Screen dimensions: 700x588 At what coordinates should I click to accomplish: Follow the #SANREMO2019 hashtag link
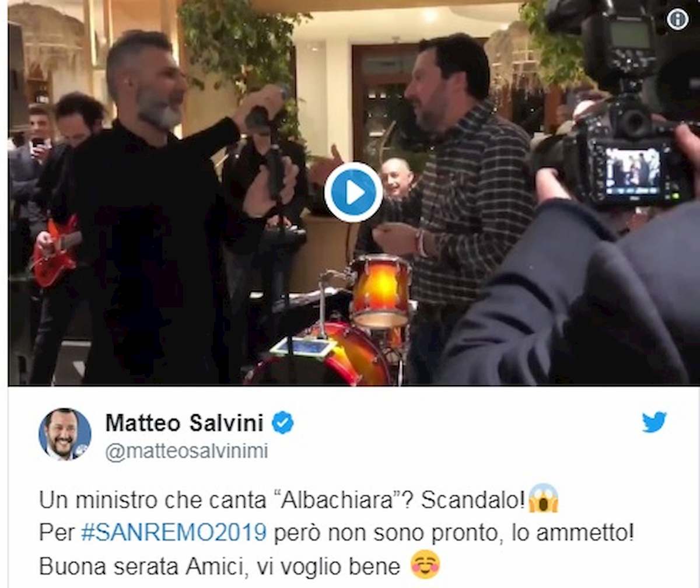[x=174, y=533]
